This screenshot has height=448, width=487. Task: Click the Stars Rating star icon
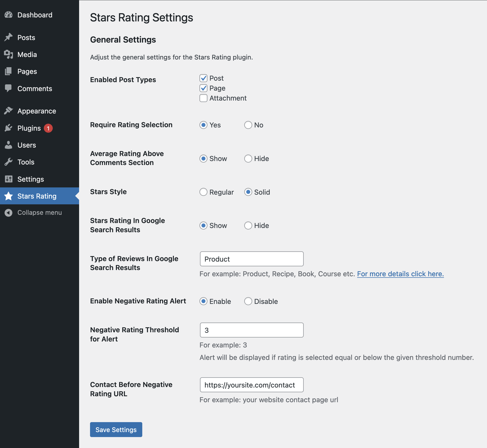[8, 196]
